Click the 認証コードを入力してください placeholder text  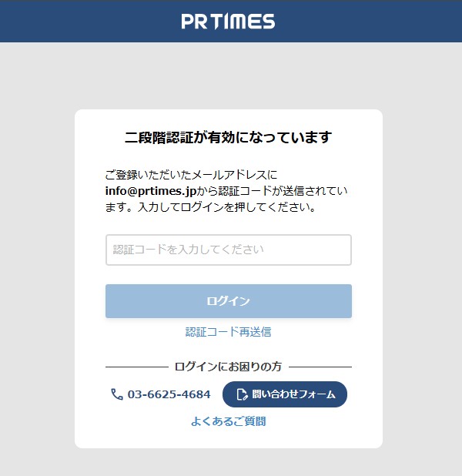[x=189, y=250]
